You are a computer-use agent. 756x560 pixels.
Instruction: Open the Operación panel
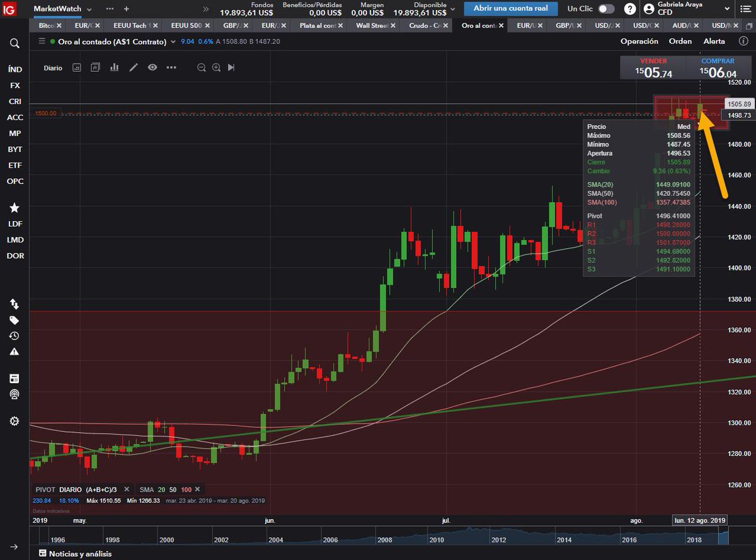pos(639,41)
